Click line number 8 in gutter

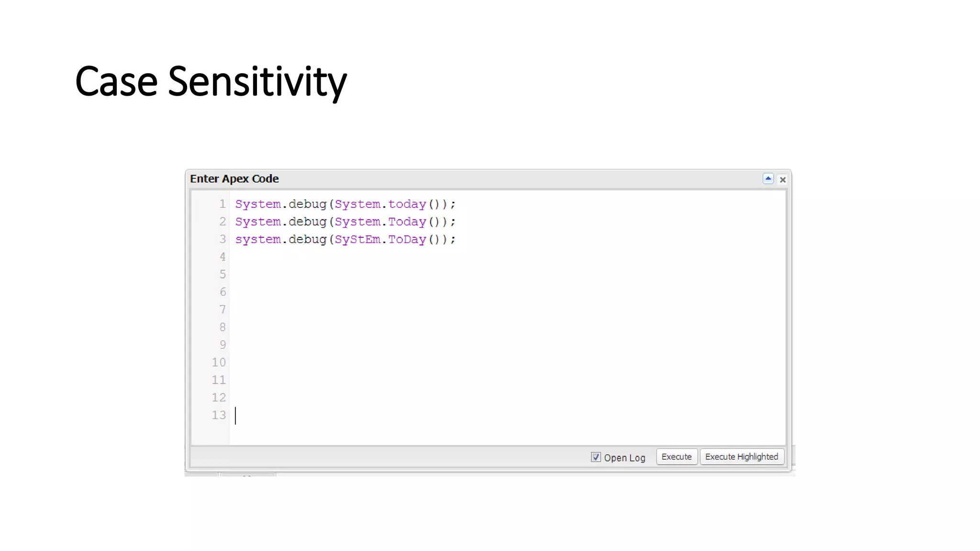tap(223, 327)
